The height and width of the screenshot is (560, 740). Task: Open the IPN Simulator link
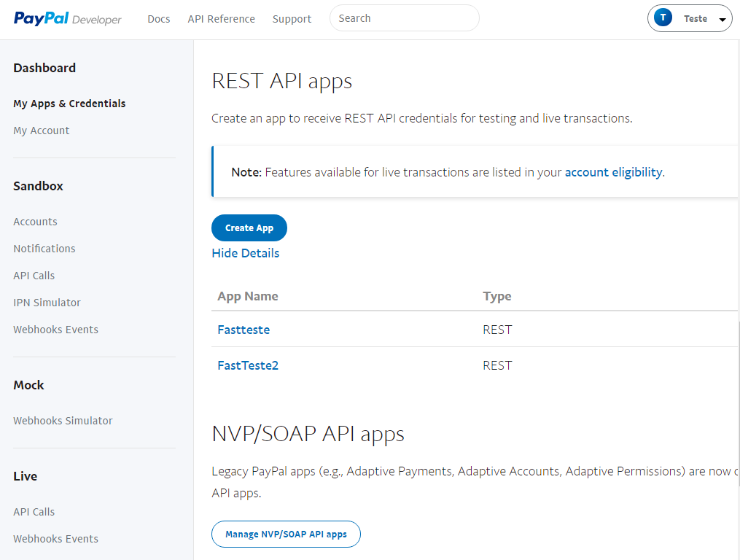tap(47, 302)
